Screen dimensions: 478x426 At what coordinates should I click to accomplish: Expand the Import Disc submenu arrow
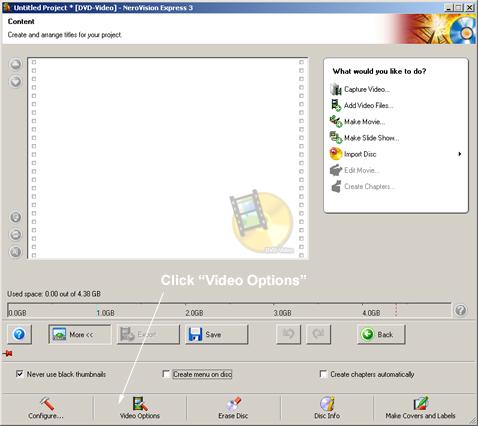point(460,154)
